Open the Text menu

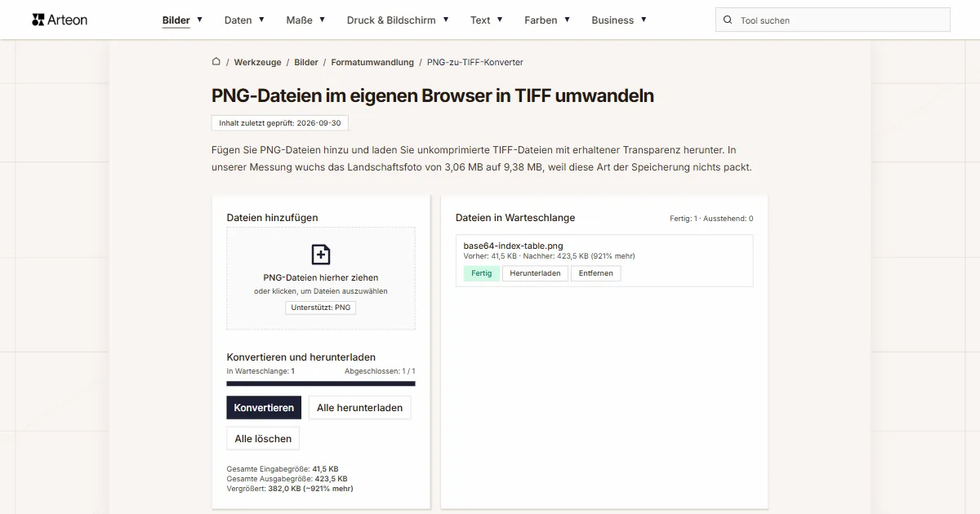click(x=480, y=20)
